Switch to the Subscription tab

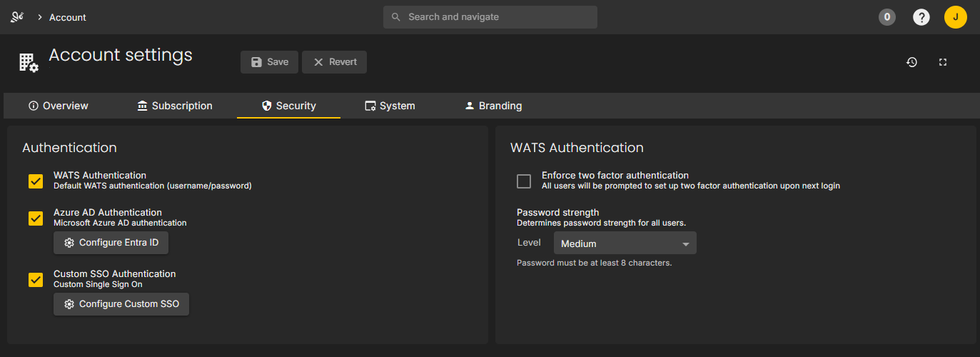(x=175, y=106)
